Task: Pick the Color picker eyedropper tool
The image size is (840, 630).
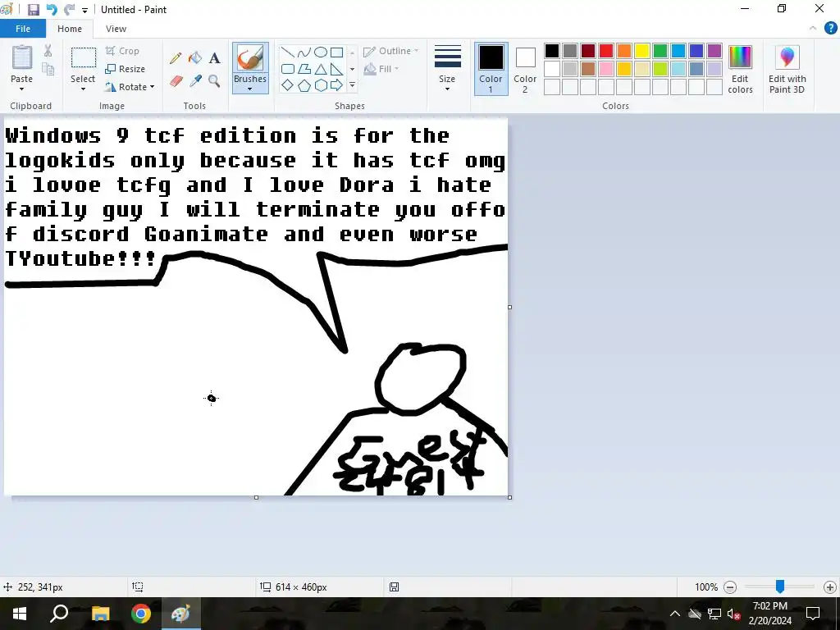Action: tap(195, 81)
